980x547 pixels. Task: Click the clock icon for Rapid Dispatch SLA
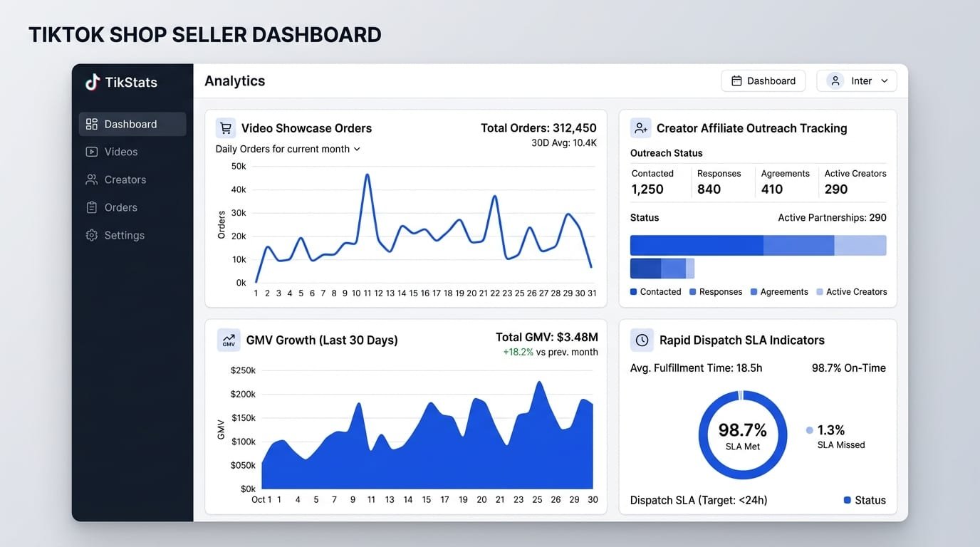click(x=642, y=340)
